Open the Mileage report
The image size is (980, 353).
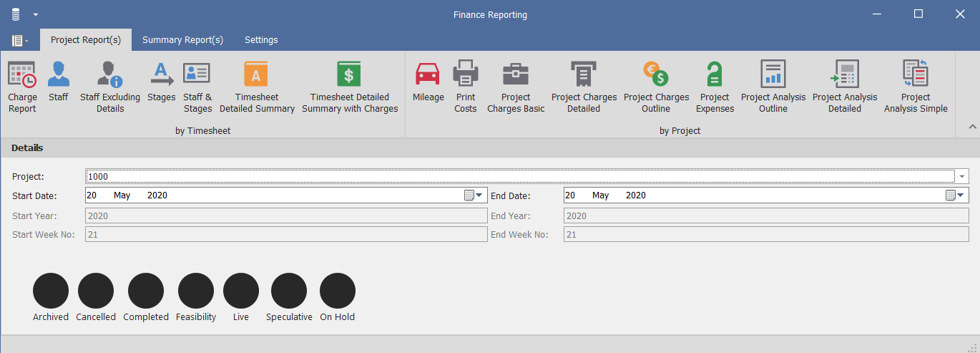pyautogui.click(x=428, y=81)
